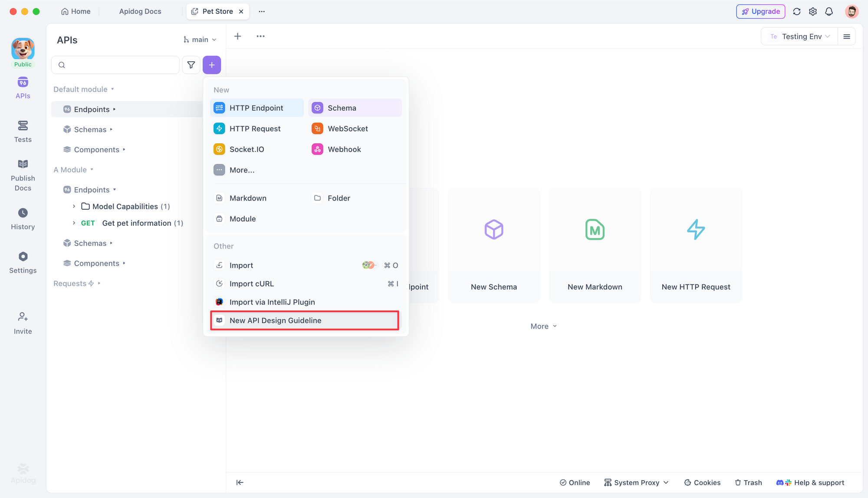Image resolution: width=868 pixels, height=498 pixels.
Task: Open the filter icon beside the search box
Action: click(x=191, y=65)
